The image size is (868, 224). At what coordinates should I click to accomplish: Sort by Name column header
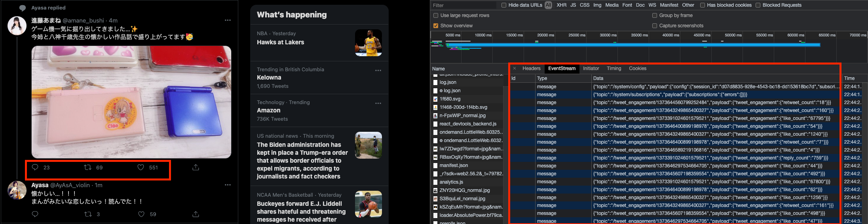tap(439, 69)
